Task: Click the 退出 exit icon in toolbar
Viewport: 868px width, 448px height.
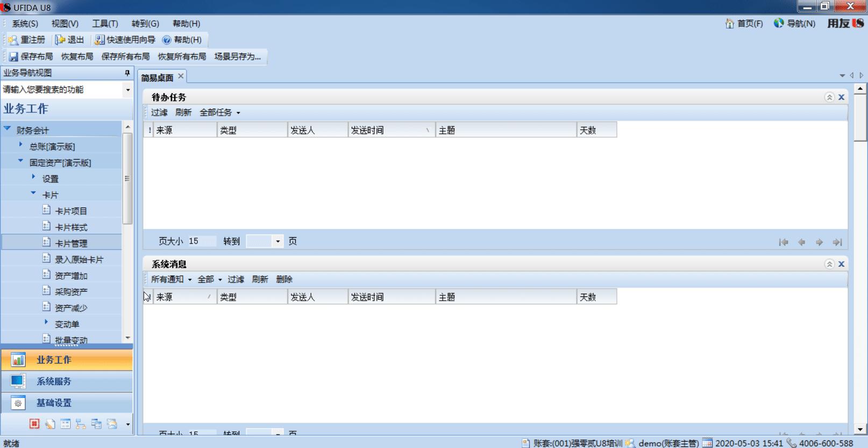Action: coord(60,40)
